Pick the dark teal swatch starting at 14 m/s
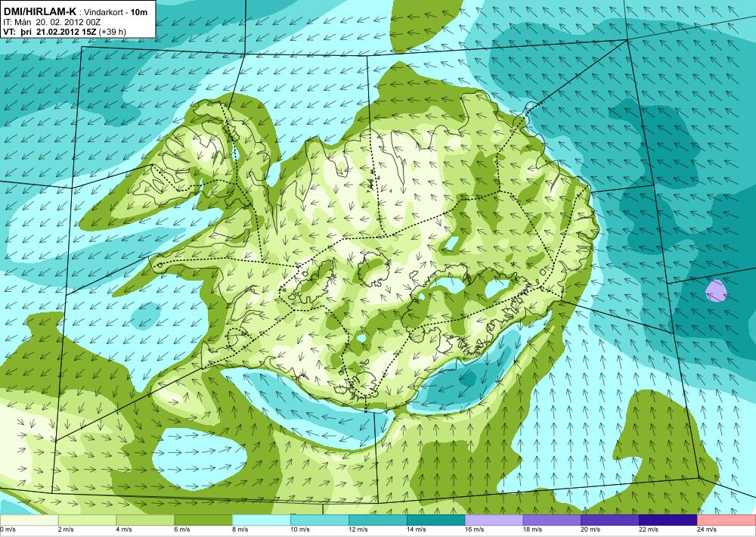This screenshot has width=756, height=537. click(436, 520)
